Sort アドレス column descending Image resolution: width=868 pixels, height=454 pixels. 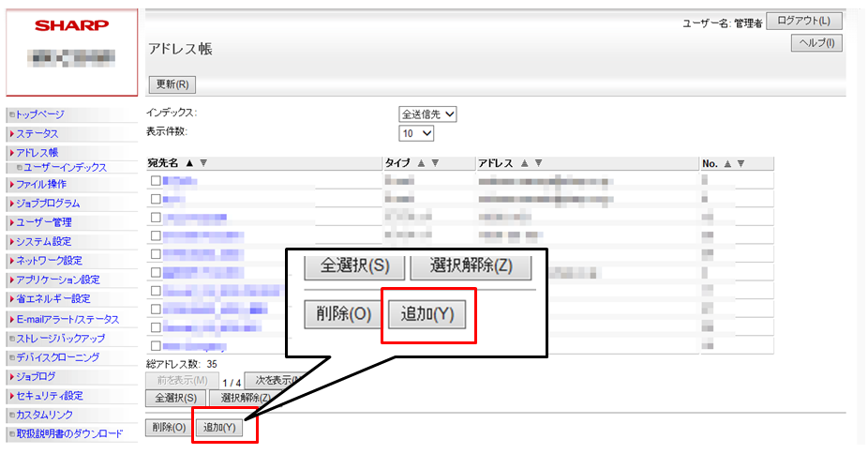pos(537,163)
